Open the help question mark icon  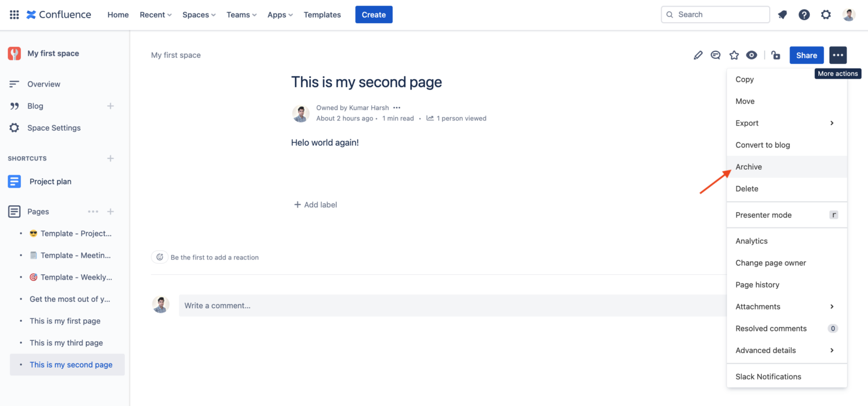pyautogui.click(x=804, y=14)
